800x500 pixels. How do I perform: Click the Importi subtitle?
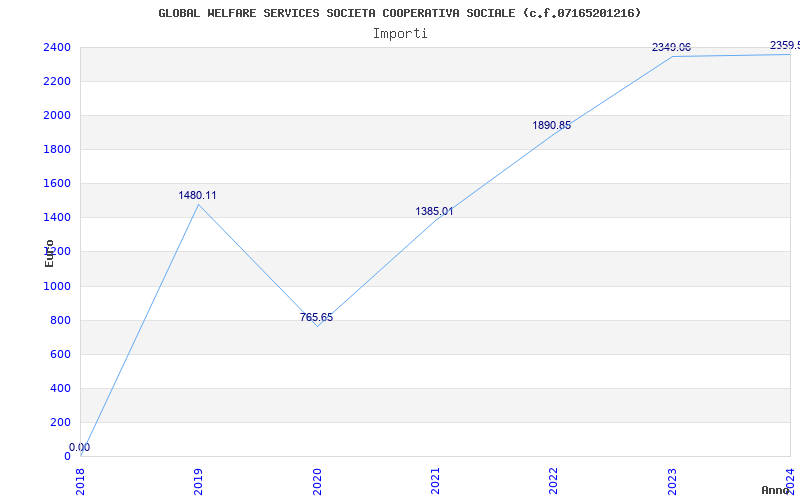pyautogui.click(x=400, y=34)
